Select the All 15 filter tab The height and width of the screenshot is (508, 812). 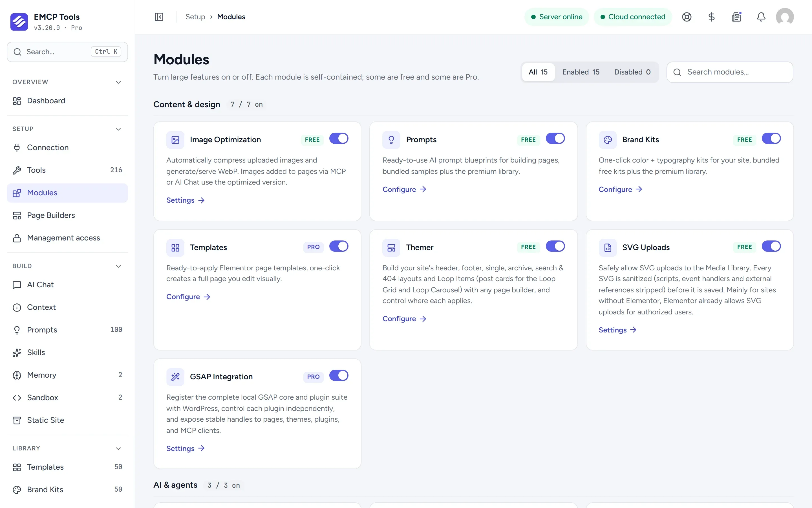coord(538,72)
